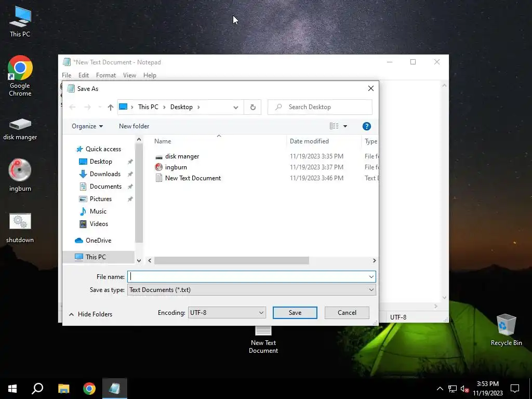This screenshot has width=532, height=399.
Task: Select the disk manger desktop icon
Action: (20, 129)
